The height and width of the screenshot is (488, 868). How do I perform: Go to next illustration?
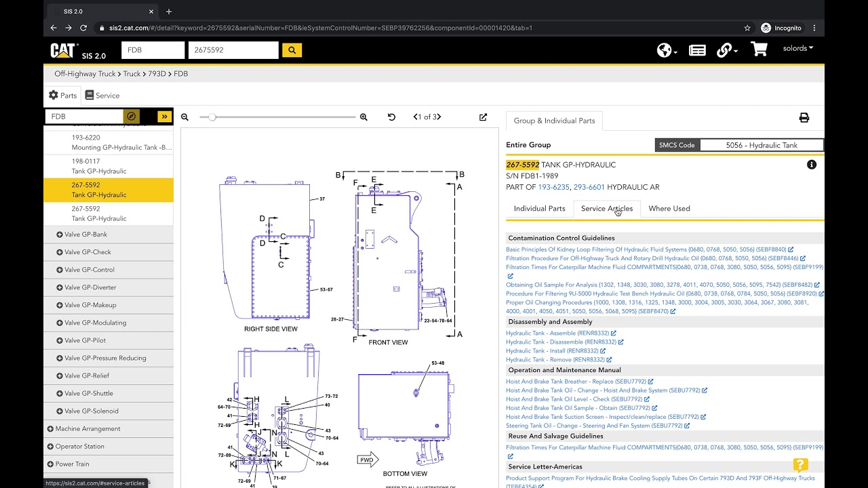tap(439, 117)
